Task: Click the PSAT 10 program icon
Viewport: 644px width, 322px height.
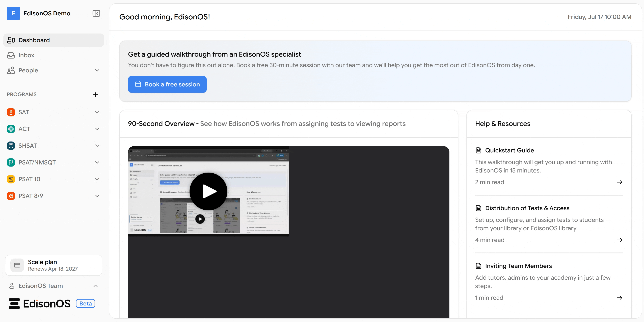Action: click(11, 179)
